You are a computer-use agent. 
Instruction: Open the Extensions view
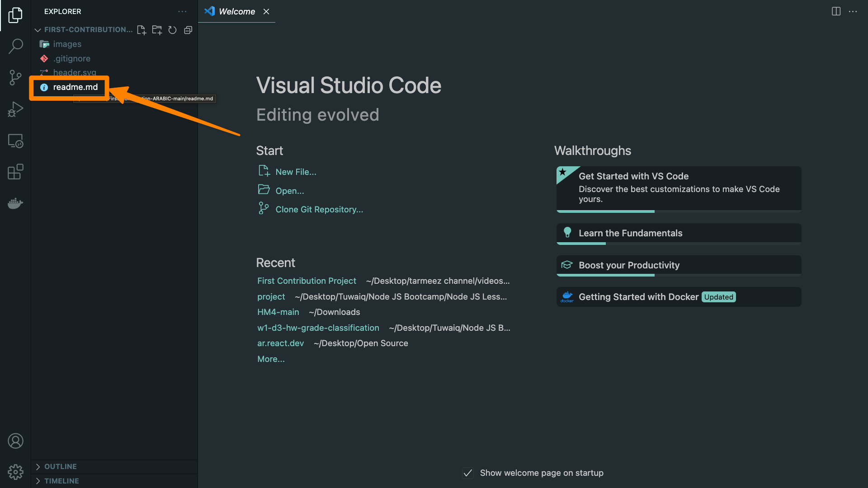[x=15, y=172]
